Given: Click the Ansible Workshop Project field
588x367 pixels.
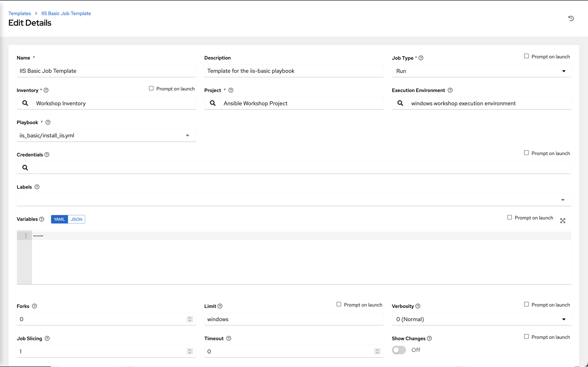Looking at the screenshot, I should tap(302, 103).
